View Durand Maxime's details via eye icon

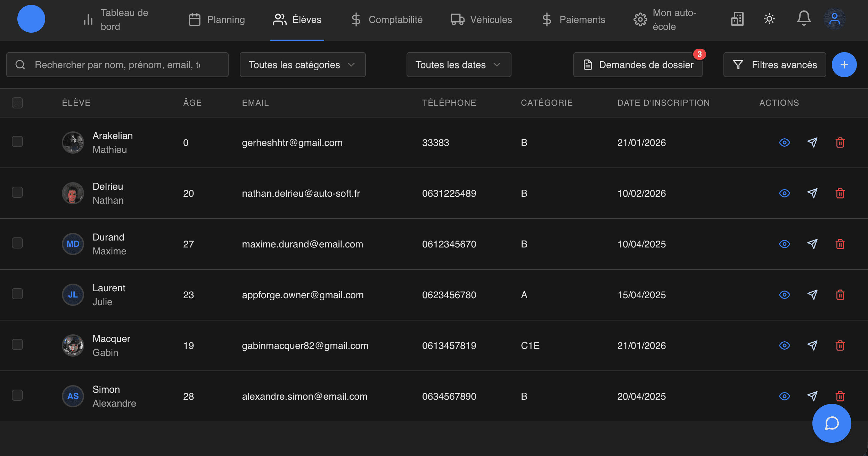[x=784, y=244]
